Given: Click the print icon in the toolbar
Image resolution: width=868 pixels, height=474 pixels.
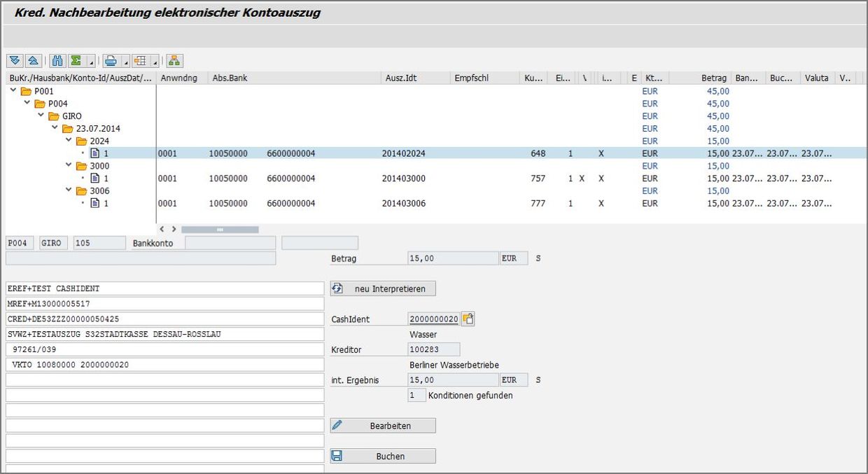Looking at the screenshot, I should click(113, 61).
